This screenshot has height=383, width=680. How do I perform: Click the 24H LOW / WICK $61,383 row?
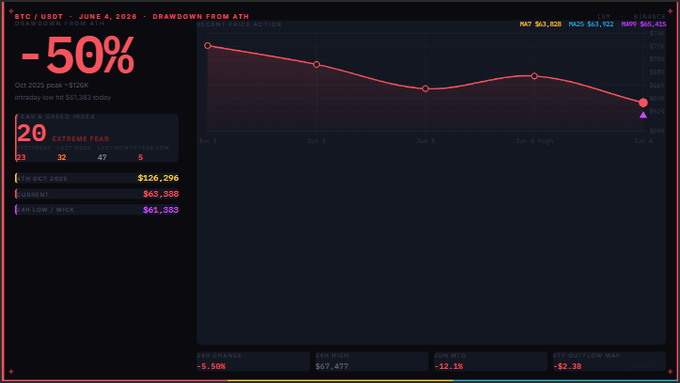coord(97,210)
